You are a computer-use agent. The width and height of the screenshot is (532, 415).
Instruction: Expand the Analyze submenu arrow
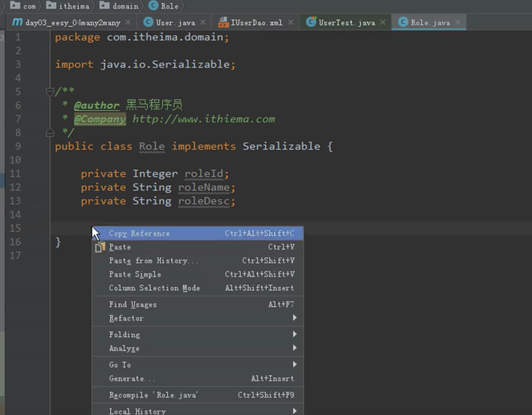pos(295,348)
